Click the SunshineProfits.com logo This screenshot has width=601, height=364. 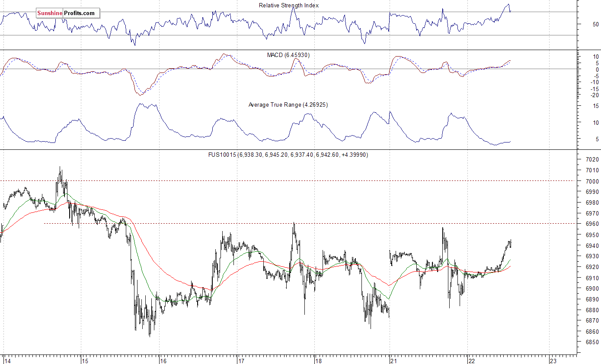(67, 13)
